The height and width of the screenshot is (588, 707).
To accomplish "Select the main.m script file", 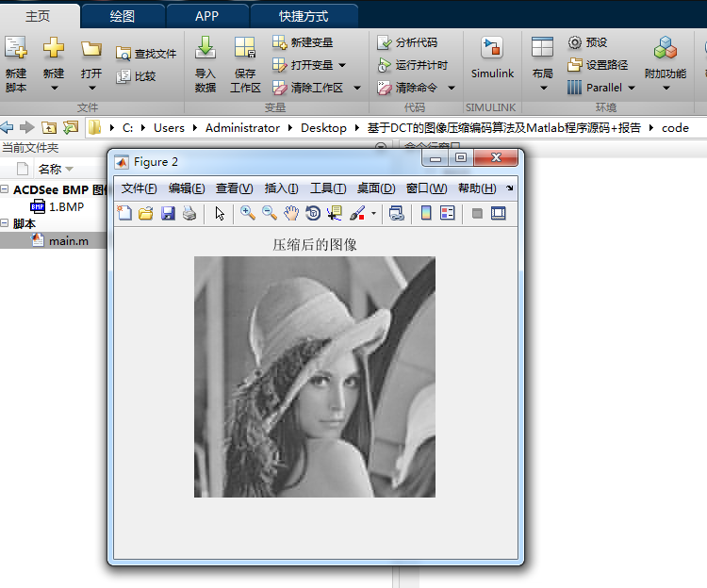I will (60, 240).
